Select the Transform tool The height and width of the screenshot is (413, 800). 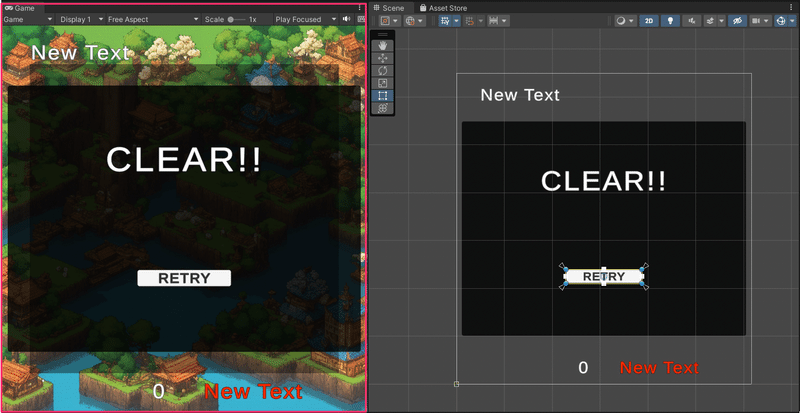pos(383,108)
